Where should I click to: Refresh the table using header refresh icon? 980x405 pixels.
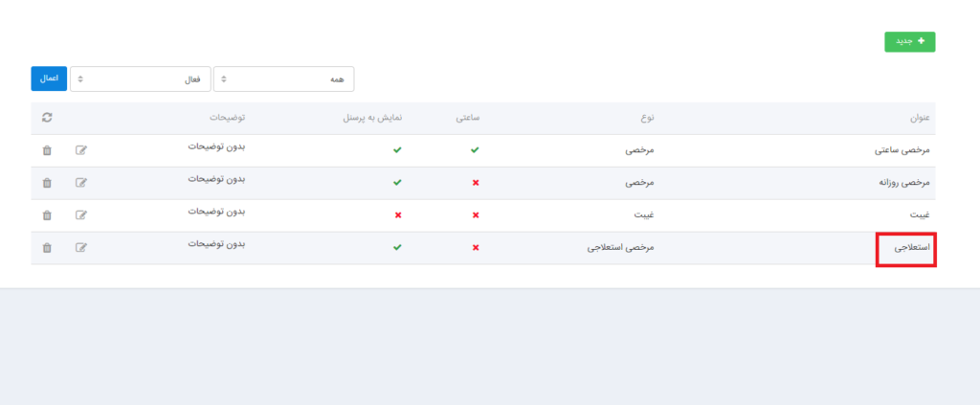pos(47,118)
